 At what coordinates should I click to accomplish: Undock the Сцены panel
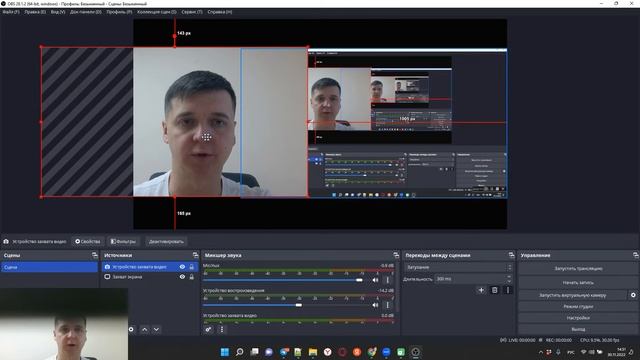pyautogui.click(x=95, y=255)
